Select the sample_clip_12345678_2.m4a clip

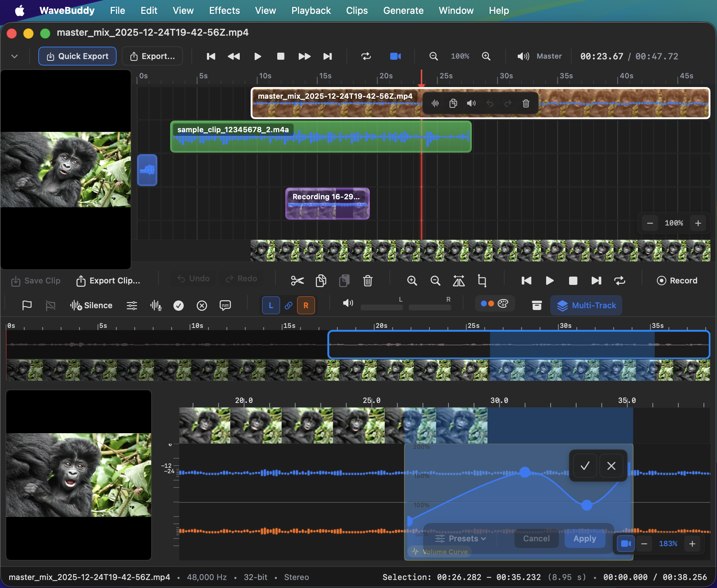[x=321, y=137]
